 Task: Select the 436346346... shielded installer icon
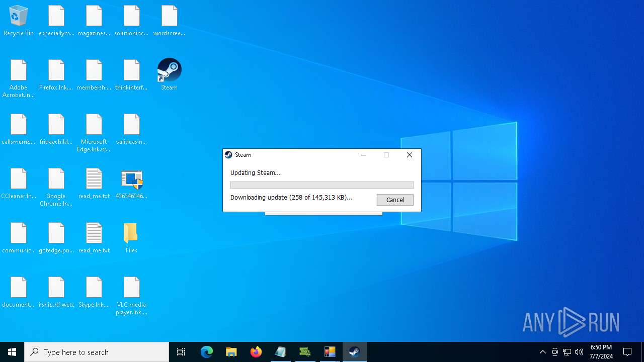click(x=131, y=184)
